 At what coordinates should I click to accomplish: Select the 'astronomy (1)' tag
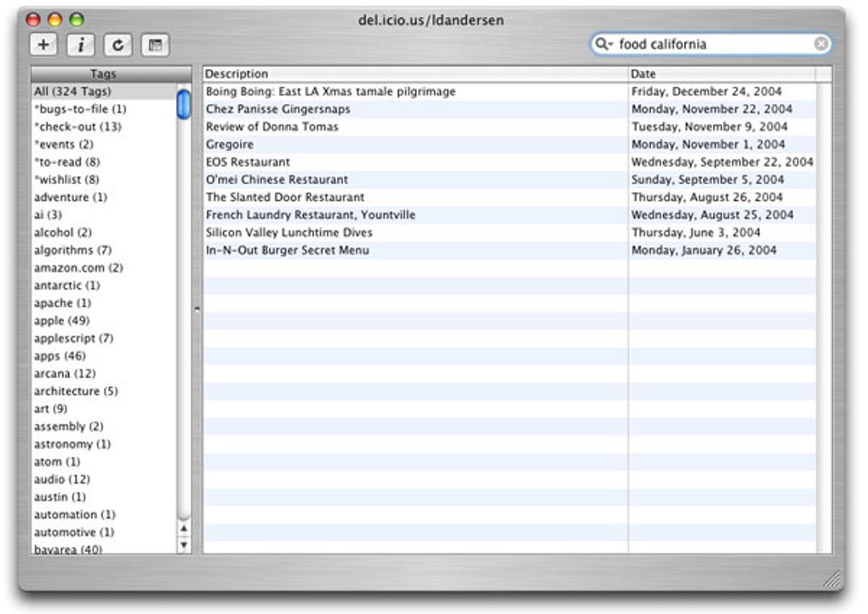point(104,445)
